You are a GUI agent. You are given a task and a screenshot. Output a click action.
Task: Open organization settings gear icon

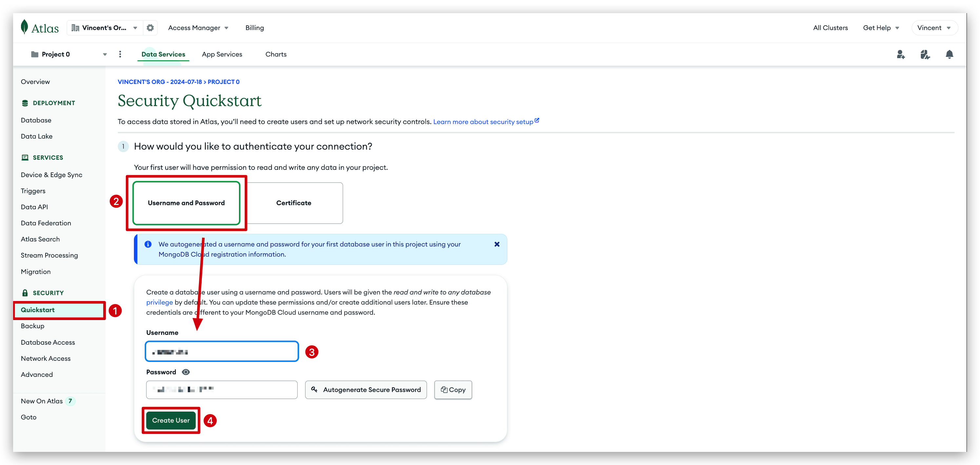(x=150, y=28)
